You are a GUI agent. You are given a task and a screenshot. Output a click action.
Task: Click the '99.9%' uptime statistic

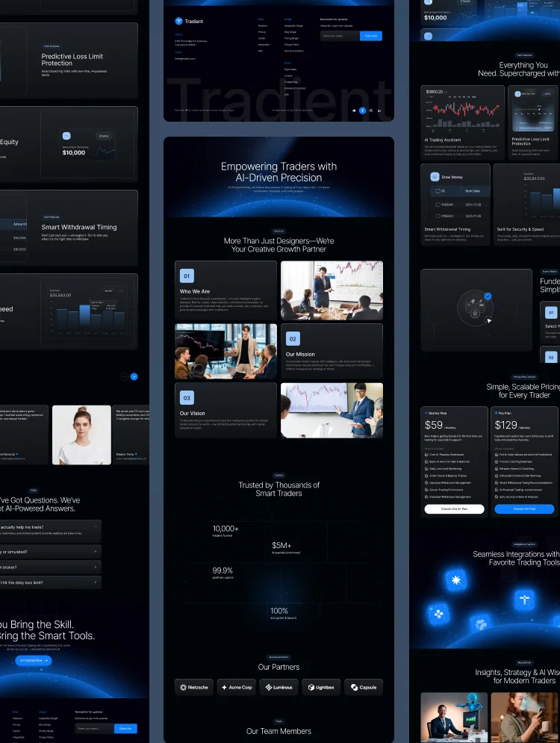(x=223, y=571)
